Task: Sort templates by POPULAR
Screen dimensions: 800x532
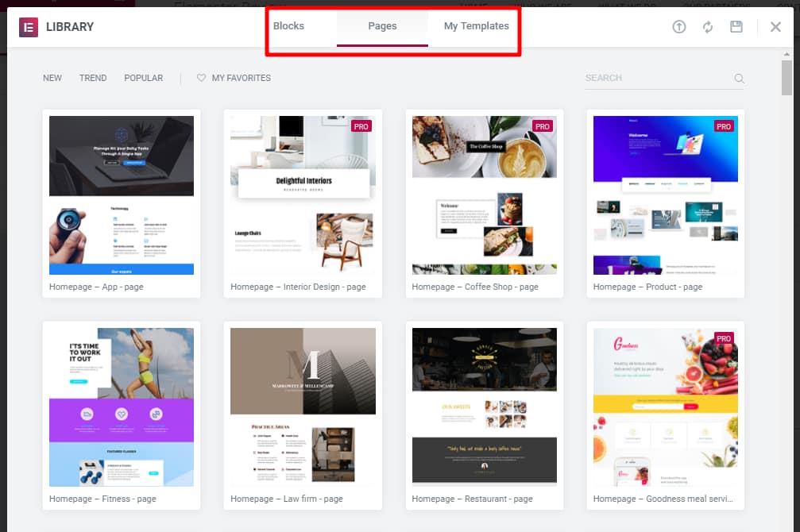Action: pos(143,78)
